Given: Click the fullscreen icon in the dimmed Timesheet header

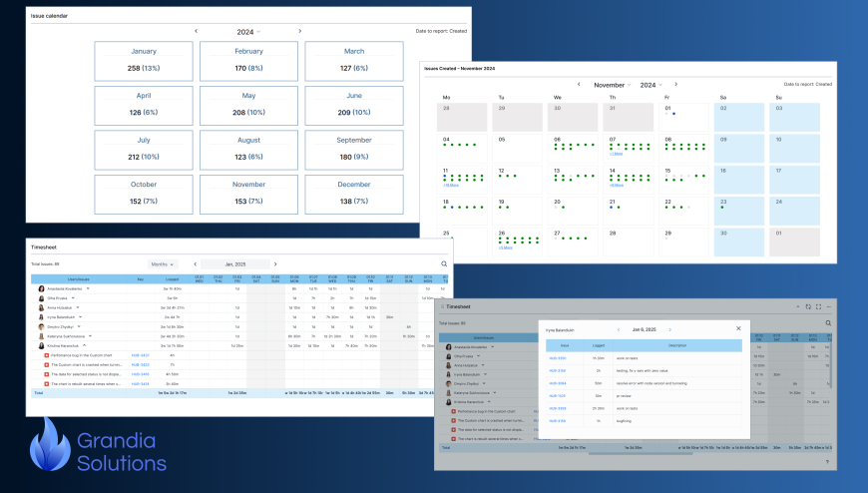Looking at the screenshot, I should [819, 306].
